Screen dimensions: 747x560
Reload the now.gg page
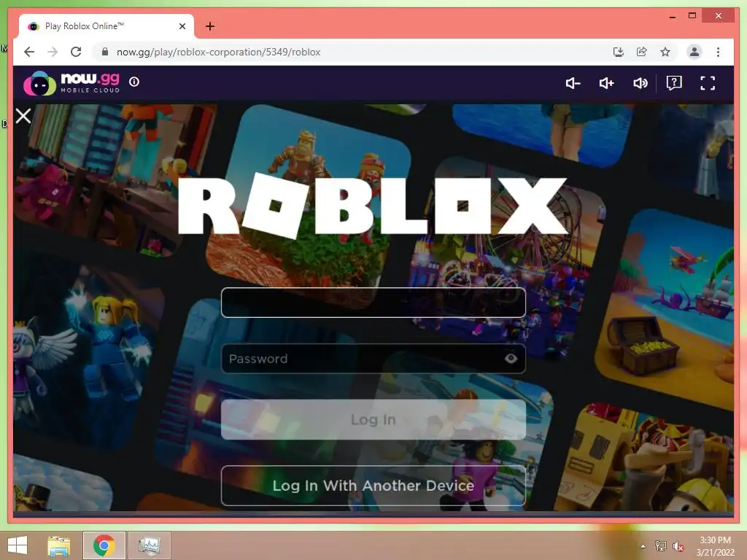coord(76,52)
